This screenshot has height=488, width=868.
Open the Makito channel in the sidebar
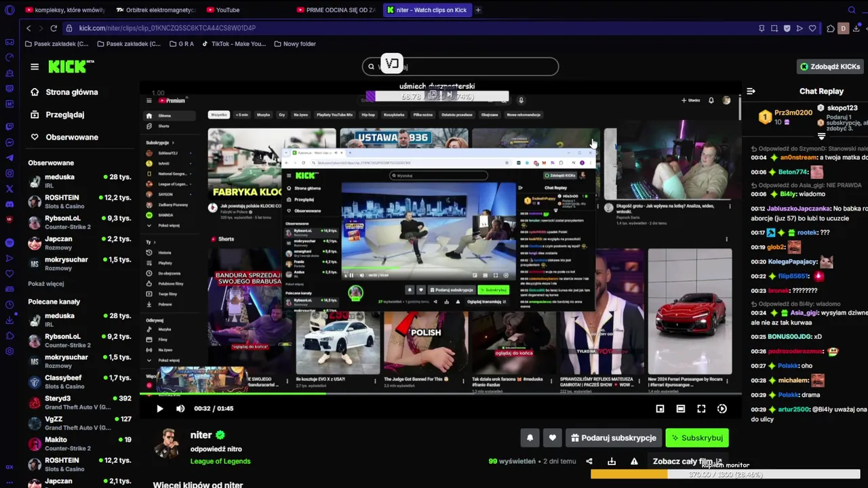(x=79, y=444)
